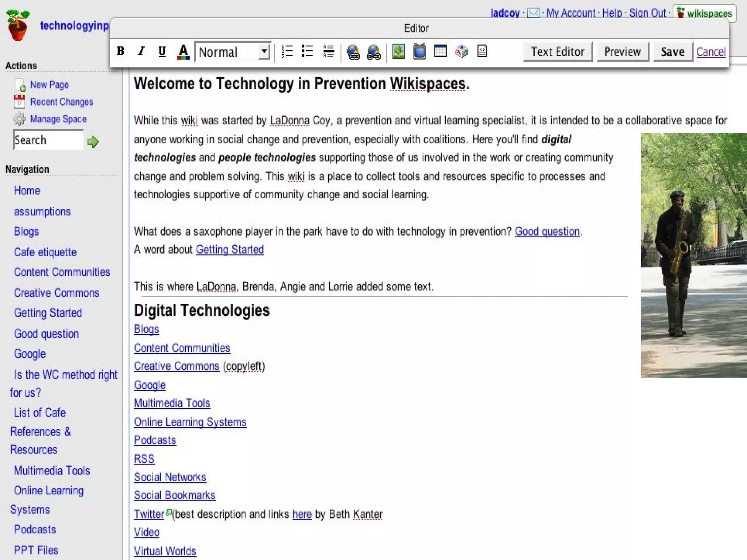This screenshot has height=560, width=747.
Task: Open the text color picker
Action: pos(183,51)
